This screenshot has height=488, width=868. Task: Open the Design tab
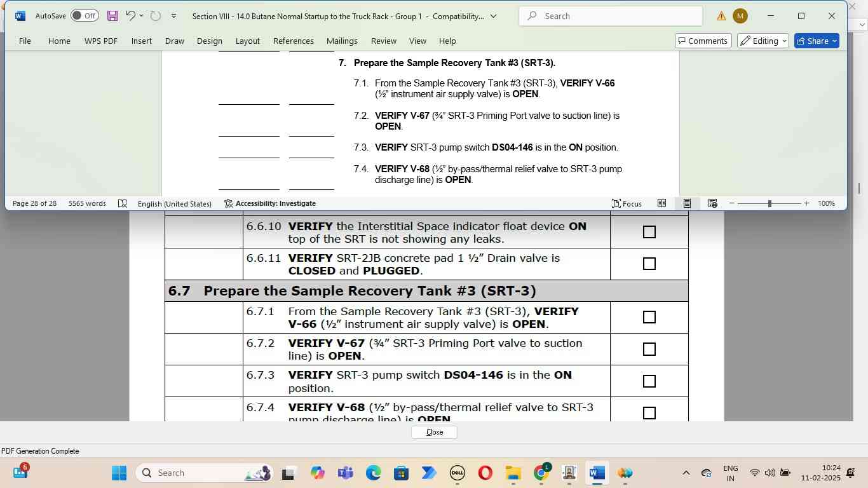(x=210, y=41)
